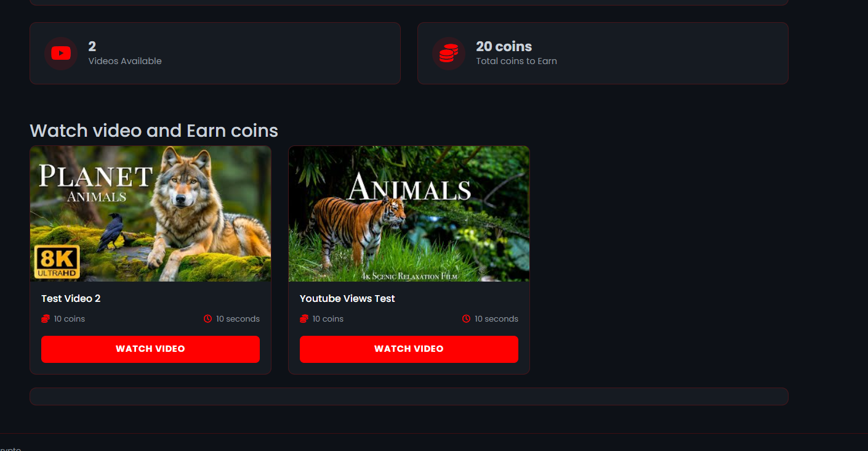868x451 pixels.
Task: Watch the Youtube Views Test video
Action: point(409,349)
